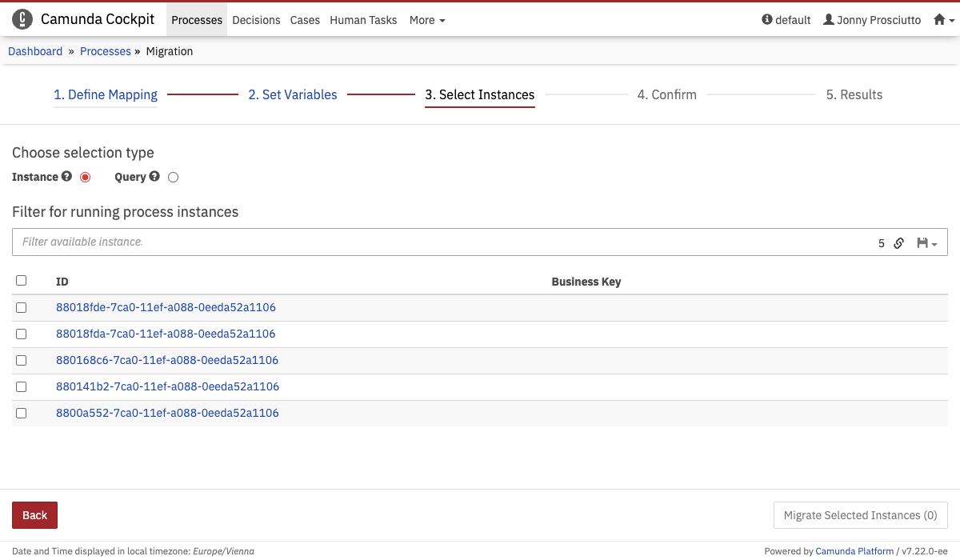Open the user menu via the person icon
This screenshot has height=560, width=960.
[828, 20]
